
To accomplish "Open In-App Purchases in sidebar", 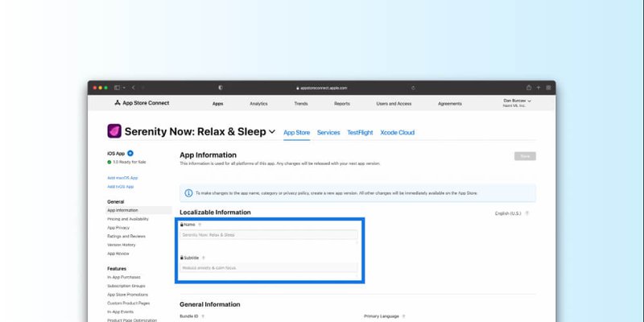I will point(124,278).
